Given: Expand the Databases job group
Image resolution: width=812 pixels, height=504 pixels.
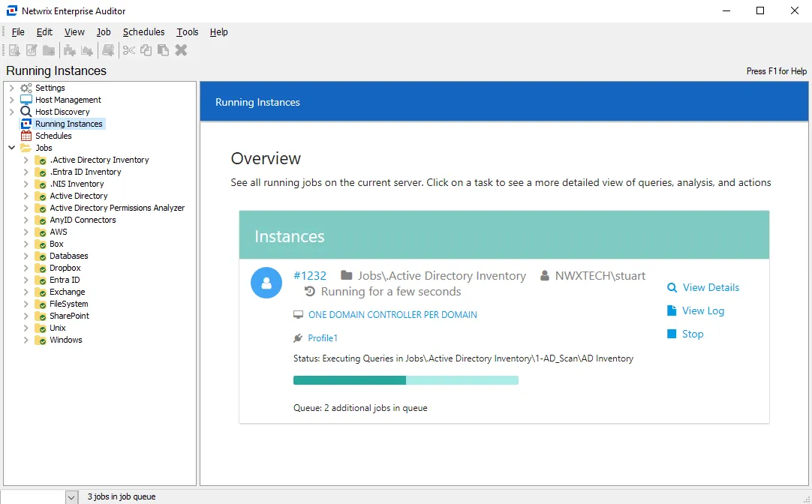Looking at the screenshot, I should [x=26, y=256].
